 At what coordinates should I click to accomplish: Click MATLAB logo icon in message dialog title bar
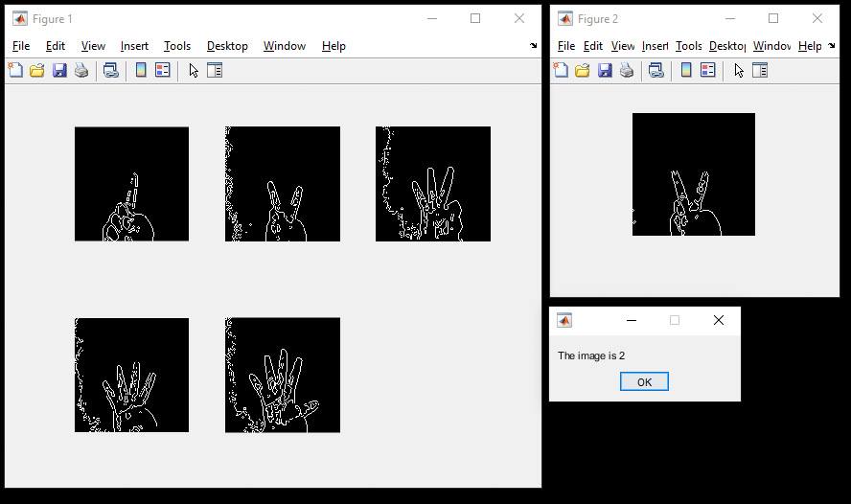point(564,321)
